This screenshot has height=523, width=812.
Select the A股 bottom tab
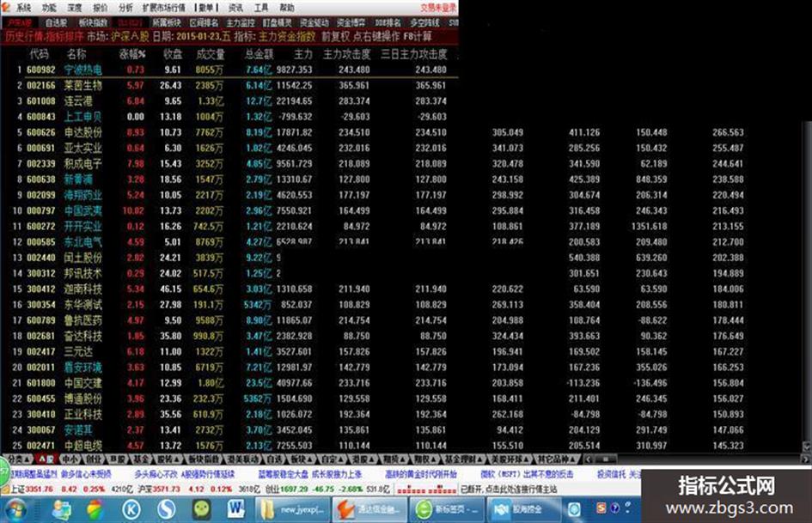coord(46,459)
